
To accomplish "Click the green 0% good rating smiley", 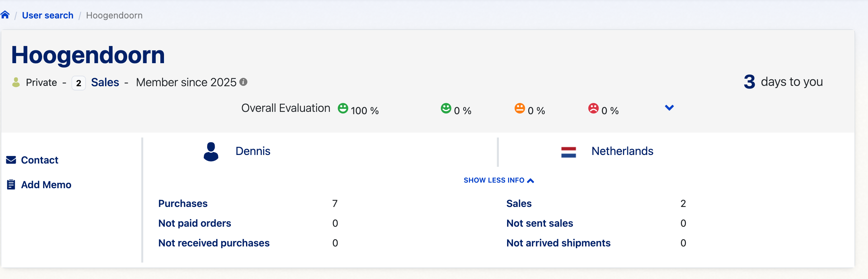I will click(446, 108).
